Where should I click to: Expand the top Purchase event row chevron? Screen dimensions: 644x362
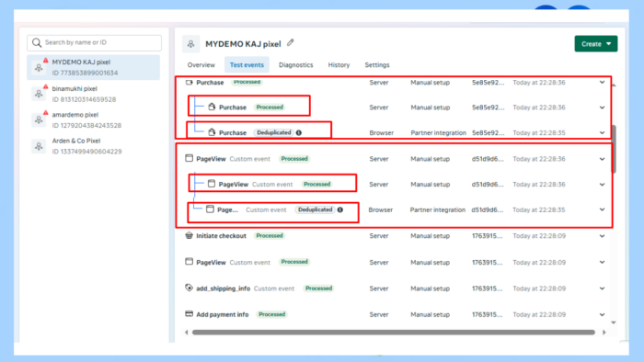602,83
